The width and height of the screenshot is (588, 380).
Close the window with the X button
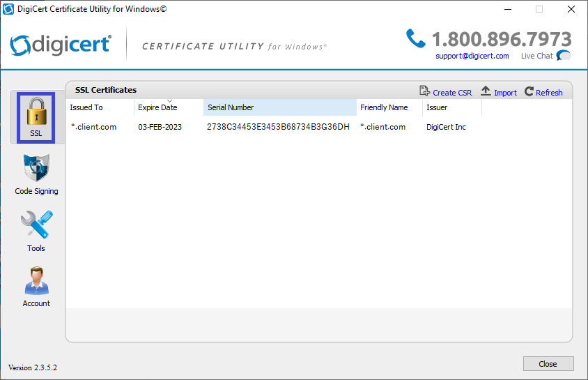[571, 9]
